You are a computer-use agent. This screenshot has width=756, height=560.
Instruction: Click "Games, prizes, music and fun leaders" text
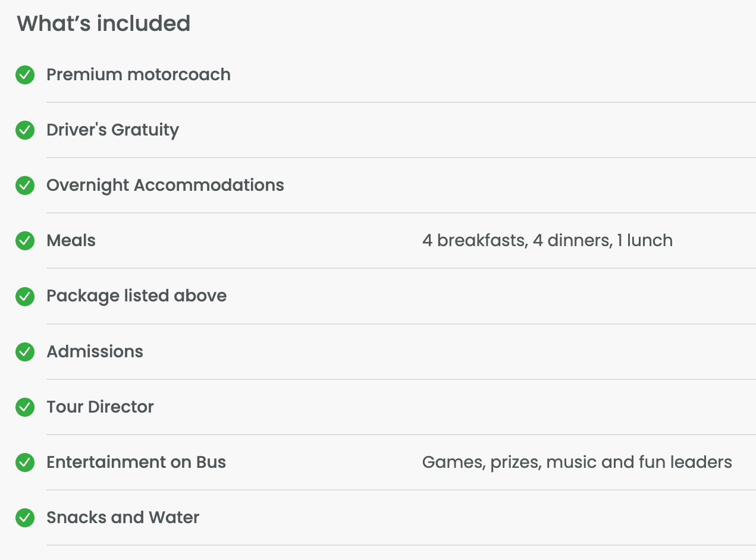(x=577, y=463)
